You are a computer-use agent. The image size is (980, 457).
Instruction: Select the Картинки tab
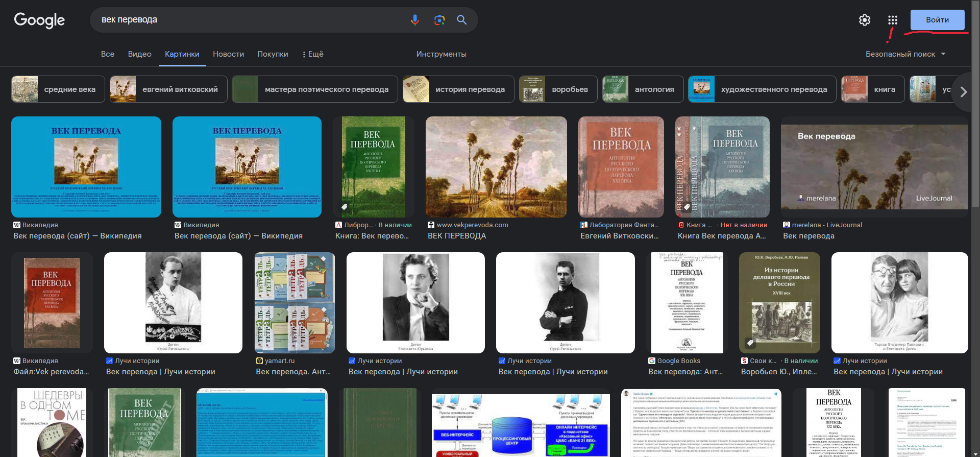tap(182, 54)
